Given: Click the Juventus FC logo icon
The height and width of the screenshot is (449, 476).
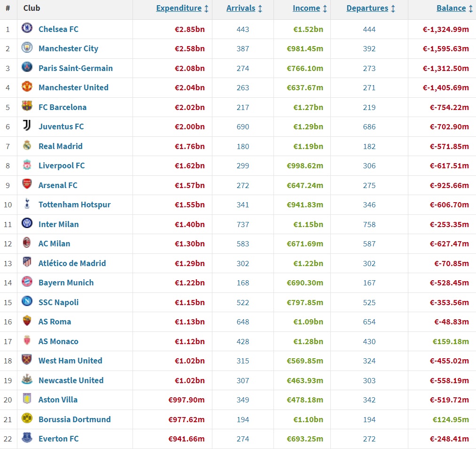Looking at the screenshot, I should click(x=27, y=126).
